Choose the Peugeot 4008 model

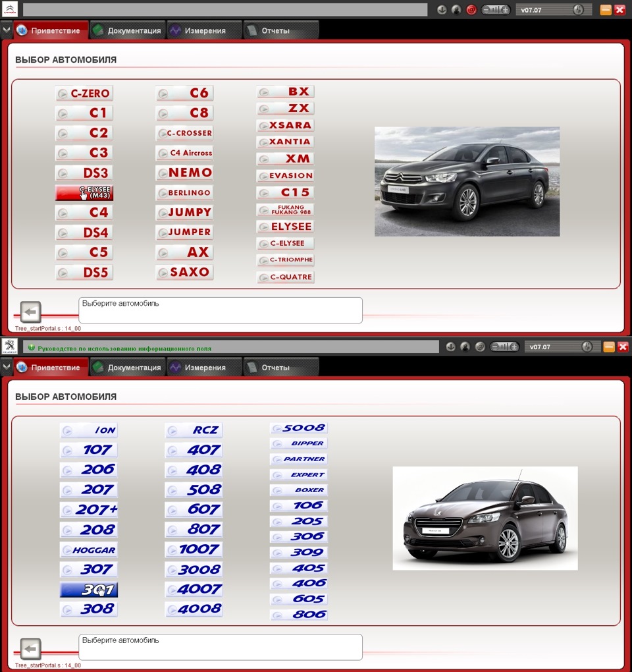pos(194,609)
